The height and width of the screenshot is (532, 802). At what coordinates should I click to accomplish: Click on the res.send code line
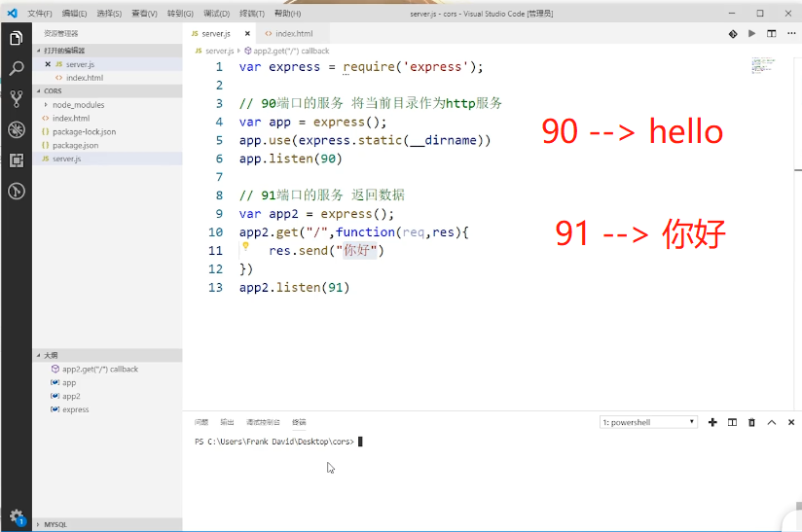pyautogui.click(x=326, y=250)
